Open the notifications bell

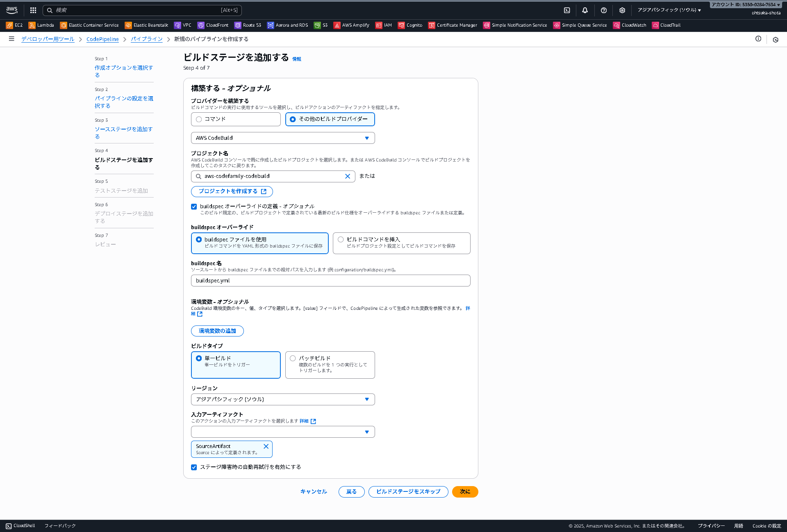[585, 10]
